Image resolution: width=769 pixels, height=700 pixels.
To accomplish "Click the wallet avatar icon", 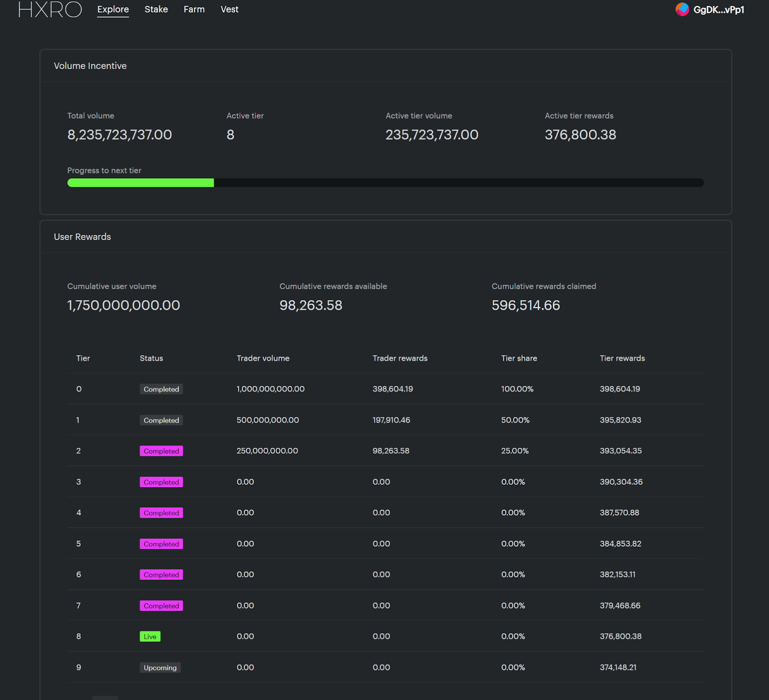I will pos(682,9).
